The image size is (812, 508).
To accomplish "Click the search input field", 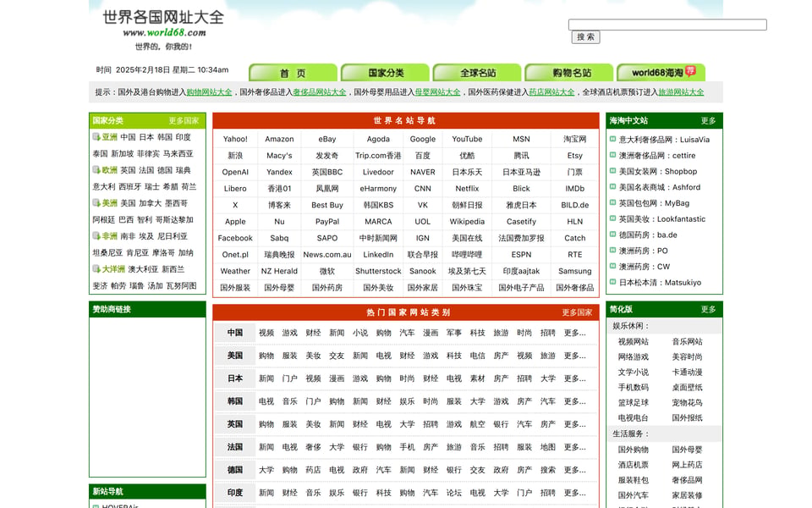I will 667,25.
